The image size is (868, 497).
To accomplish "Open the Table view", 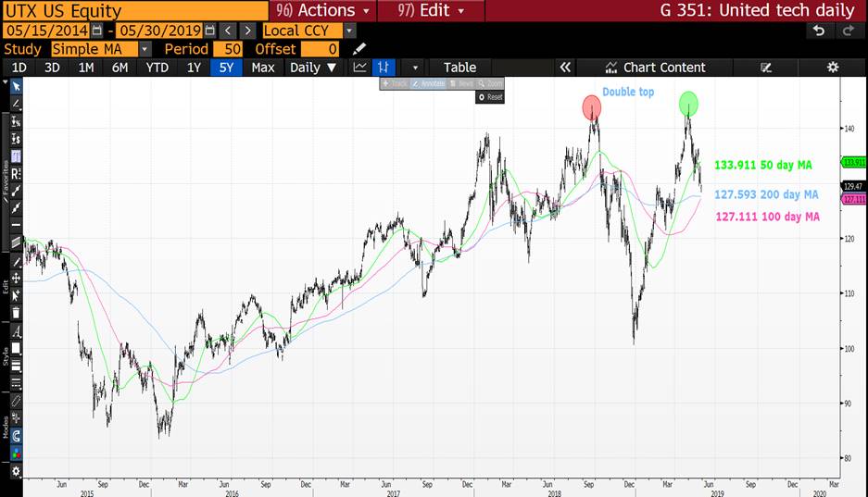I will tap(459, 68).
